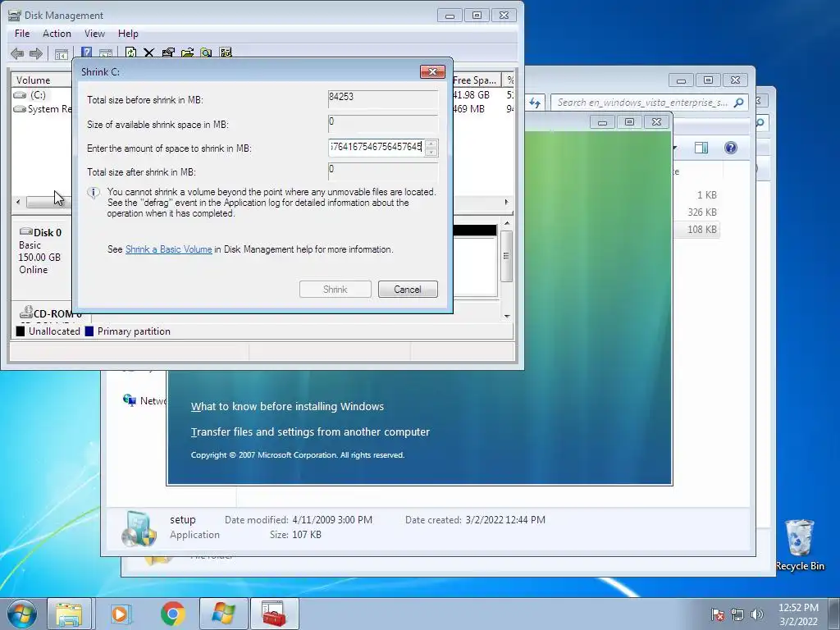The image size is (840, 630).
Task: Click the Volume column header
Action: point(42,80)
